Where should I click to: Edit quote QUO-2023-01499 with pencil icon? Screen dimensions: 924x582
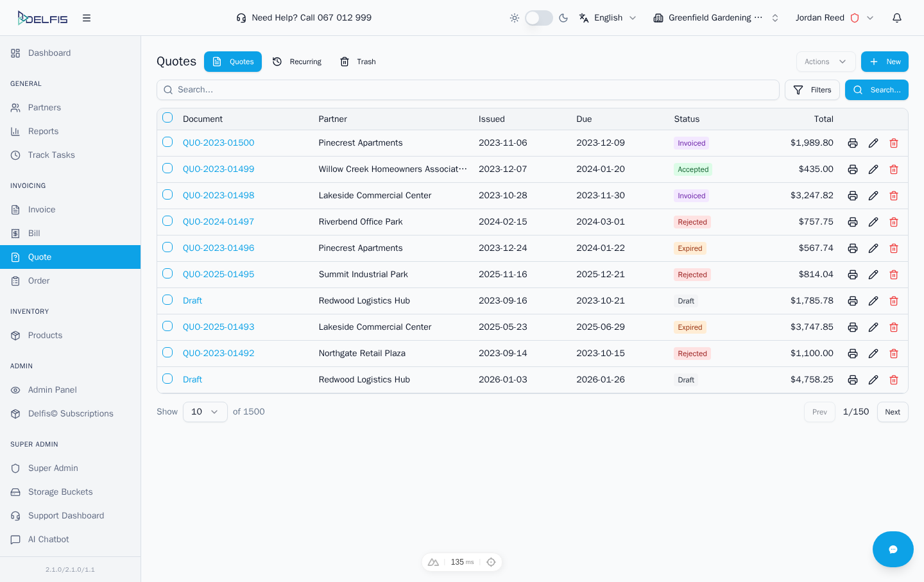pos(873,169)
